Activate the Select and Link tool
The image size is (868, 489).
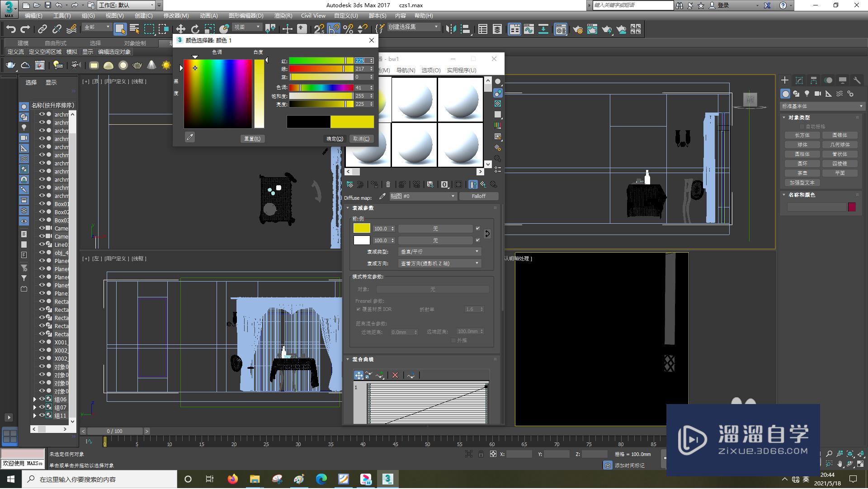42,29
